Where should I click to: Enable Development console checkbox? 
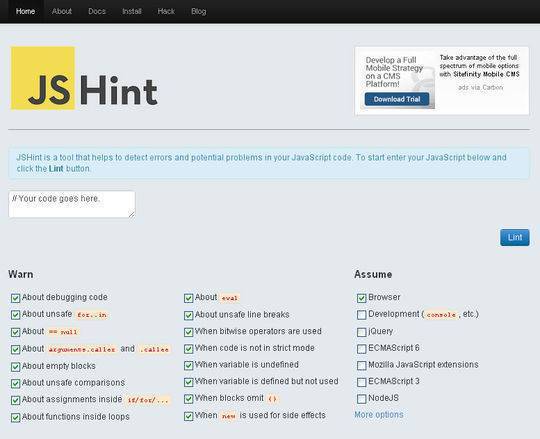coord(362,315)
